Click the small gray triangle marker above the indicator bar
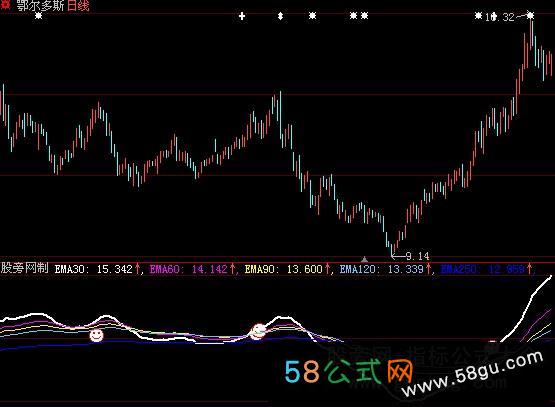The width and height of the screenshot is (555, 407). point(364,259)
